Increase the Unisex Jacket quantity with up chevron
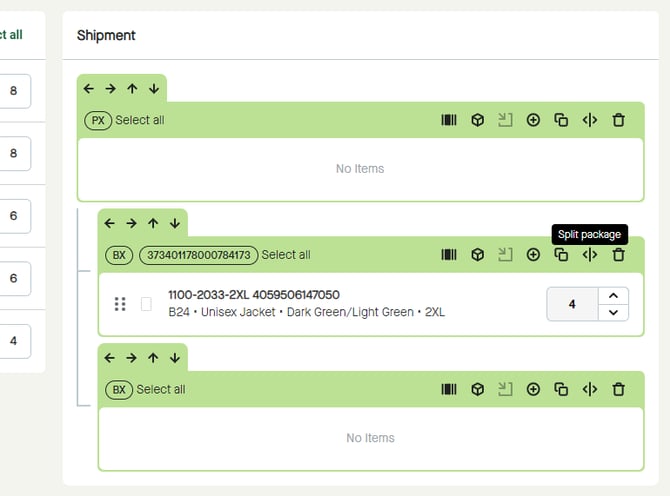 [614, 295]
